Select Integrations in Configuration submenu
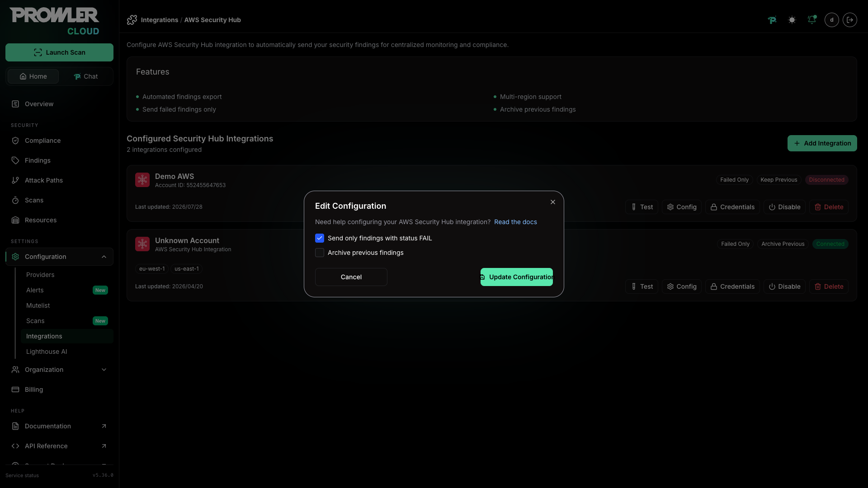Screen dimensions: 868x488 [x=67, y=336]
